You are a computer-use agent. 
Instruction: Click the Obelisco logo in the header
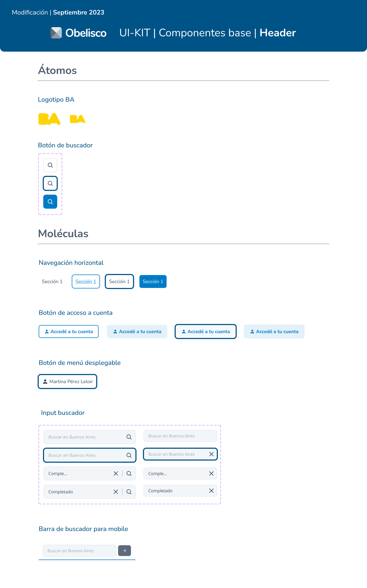tap(78, 33)
